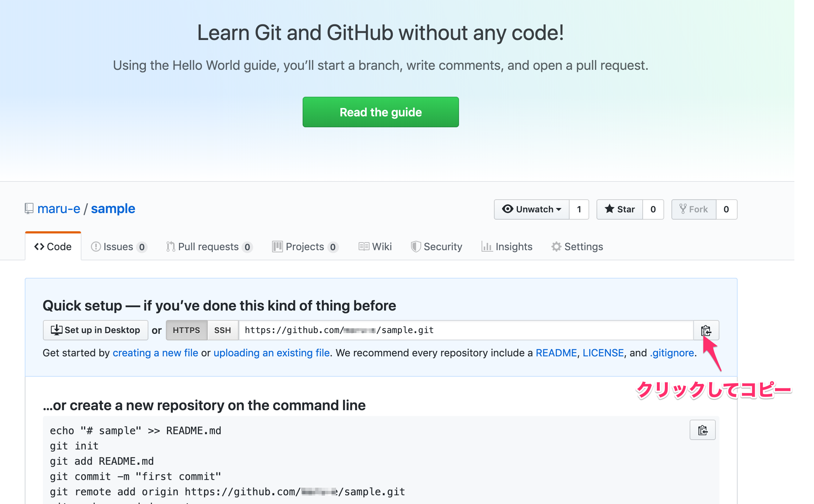Open the Wiki book tab
This screenshot has width=814, height=504.
[375, 247]
